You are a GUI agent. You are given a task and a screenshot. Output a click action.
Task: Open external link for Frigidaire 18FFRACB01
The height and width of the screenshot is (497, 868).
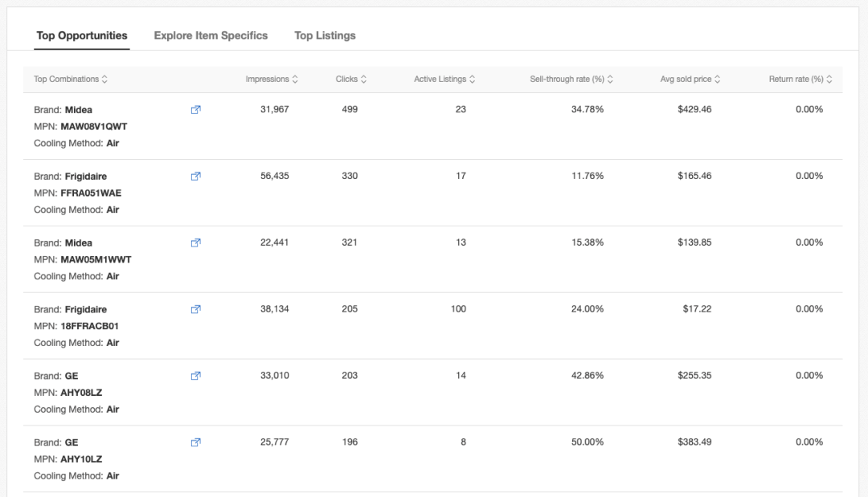195,309
